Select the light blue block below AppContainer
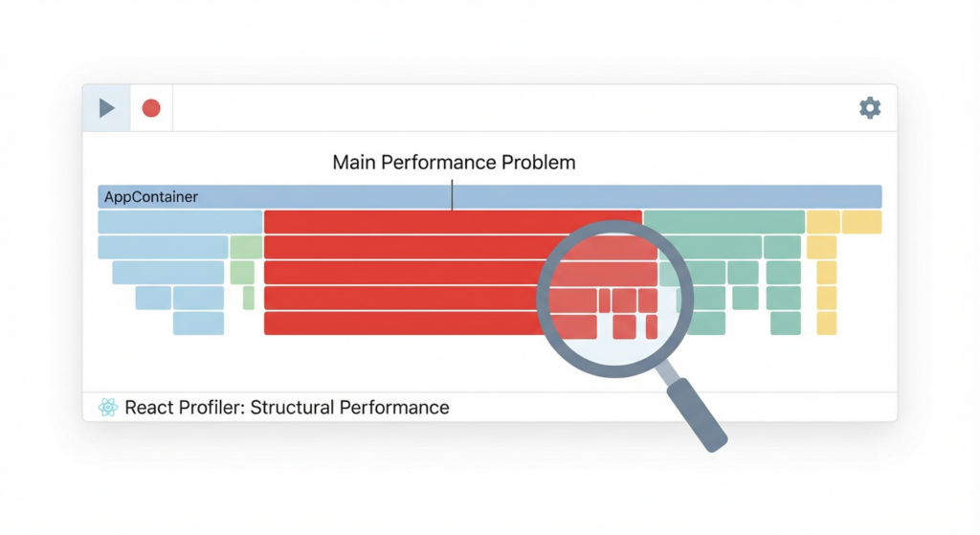Viewport: 980px width, 535px height. [x=180, y=222]
